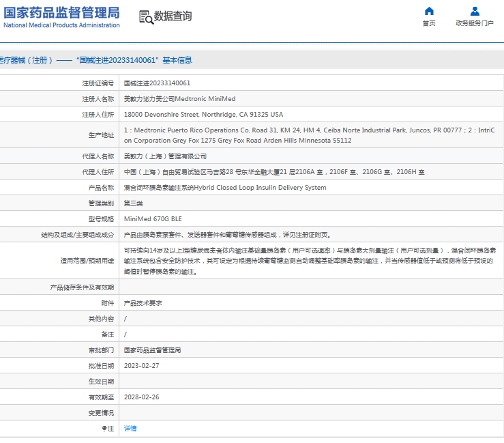Click the 有效期至 row label
The image size is (504, 443).
(x=101, y=397)
